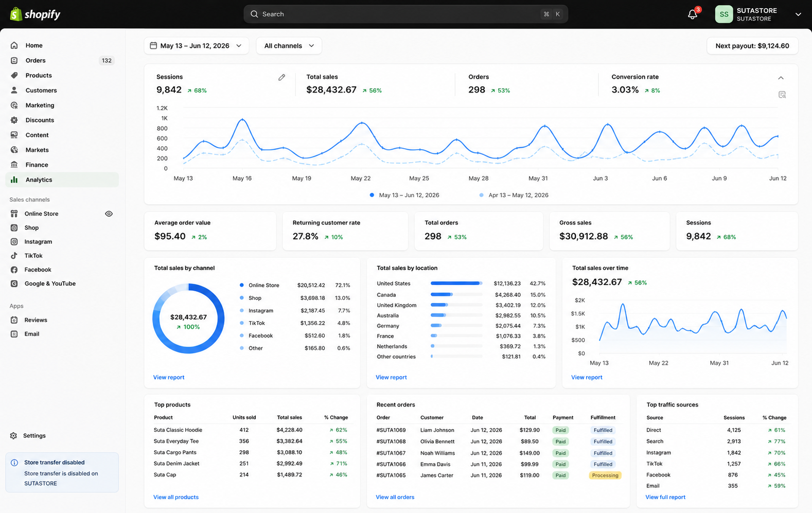
Task: Go to Products page
Action: 62,75
